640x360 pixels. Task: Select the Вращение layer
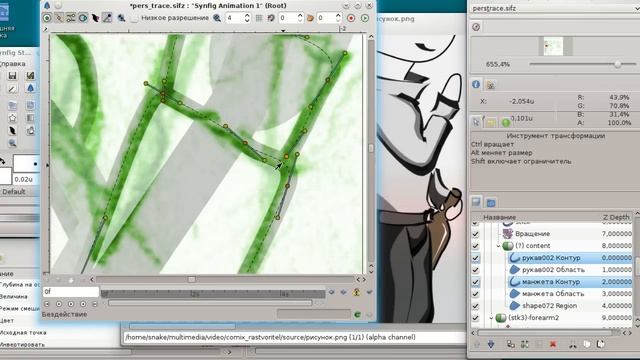tap(532, 234)
